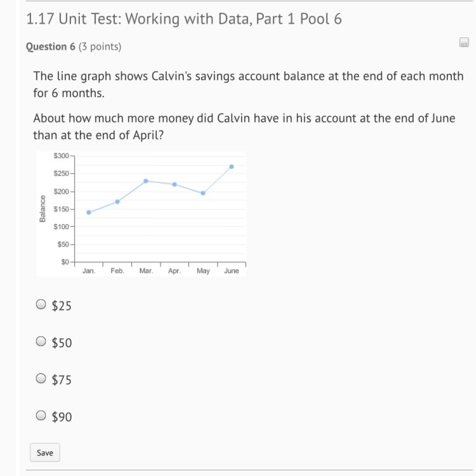Click the Apr. month label on axis
This screenshot has width=476, height=476.
tap(175, 271)
